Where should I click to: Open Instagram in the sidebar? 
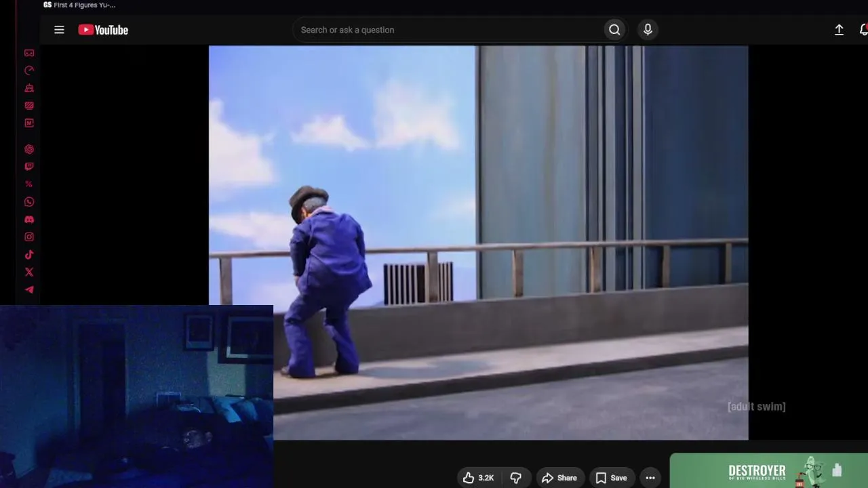(29, 237)
